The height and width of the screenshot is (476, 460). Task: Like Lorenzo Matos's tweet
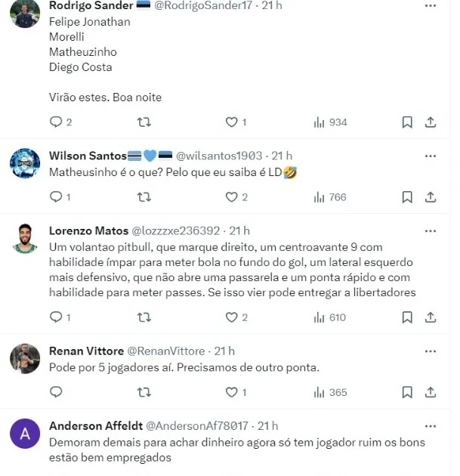coord(232,317)
